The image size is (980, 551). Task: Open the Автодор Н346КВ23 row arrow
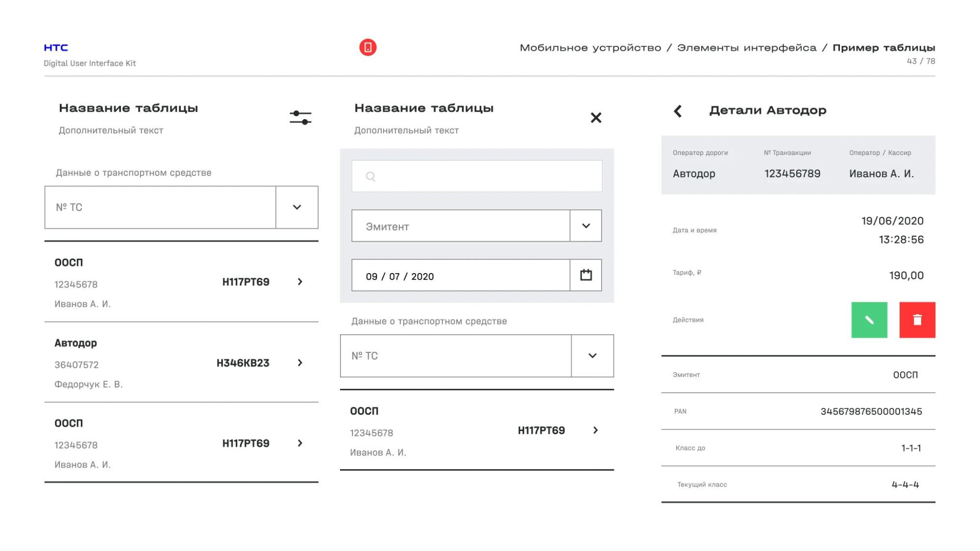[x=300, y=363]
